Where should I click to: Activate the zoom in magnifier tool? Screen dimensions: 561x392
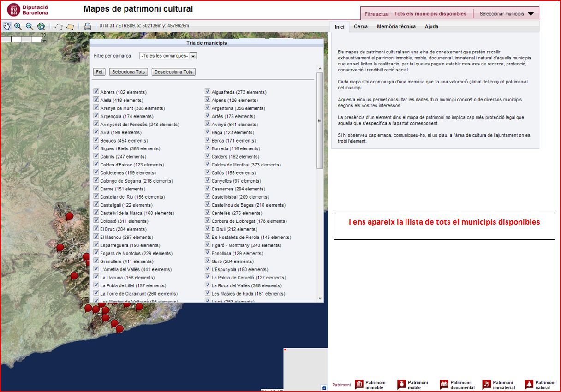coord(18,26)
